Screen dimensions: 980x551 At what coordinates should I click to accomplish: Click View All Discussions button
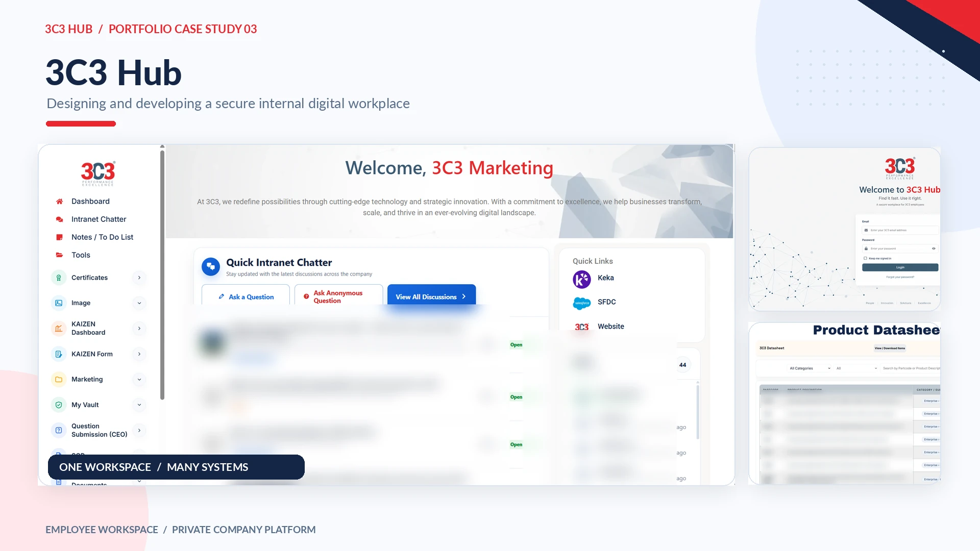point(431,295)
